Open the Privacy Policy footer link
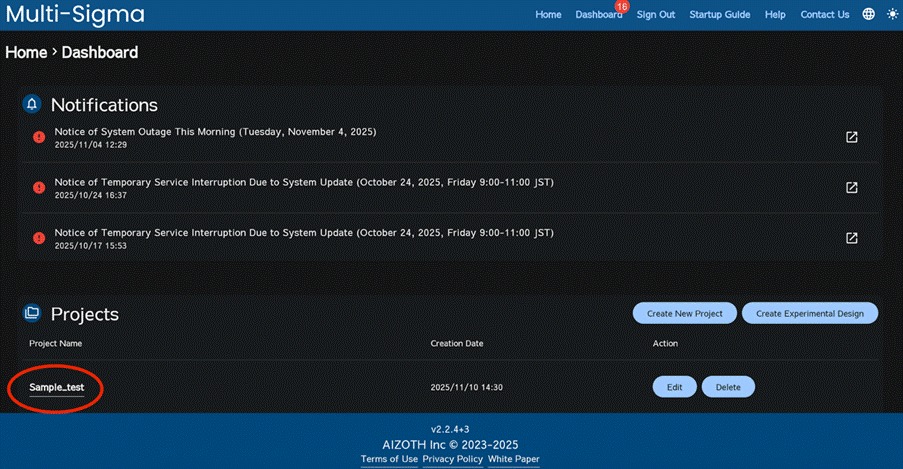The height and width of the screenshot is (469, 903). tap(453, 459)
